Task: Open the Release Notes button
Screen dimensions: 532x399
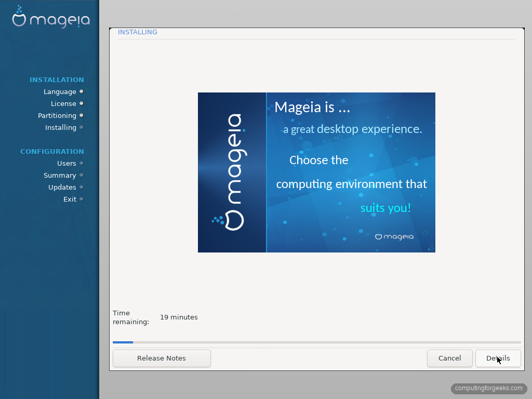Action: tap(162, 358)
